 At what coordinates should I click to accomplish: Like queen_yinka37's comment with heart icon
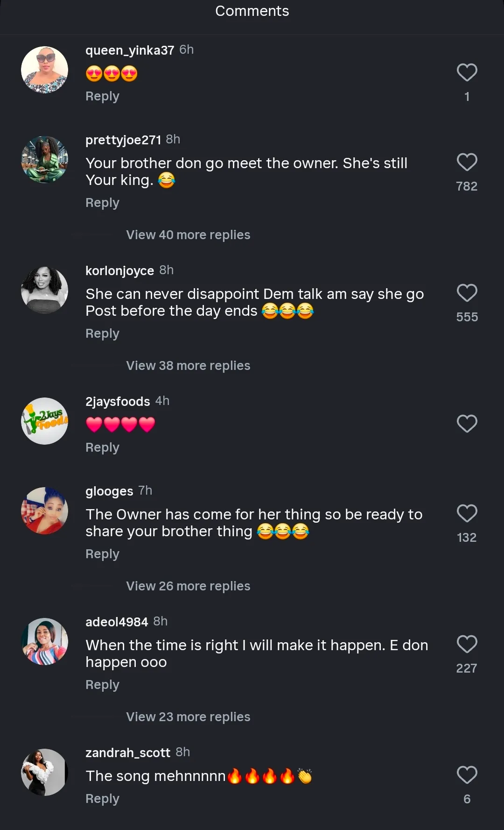click(x=467, y=72)
